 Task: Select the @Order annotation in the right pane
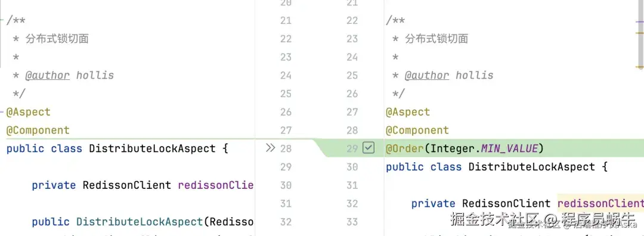tap(404, 148)
